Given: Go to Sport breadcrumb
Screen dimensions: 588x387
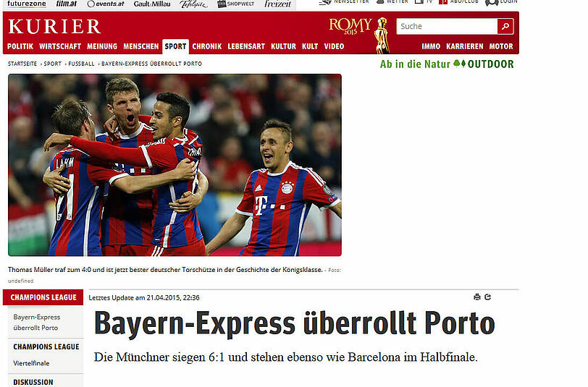Looking at the screenshot, I should (x=52, y=64).
